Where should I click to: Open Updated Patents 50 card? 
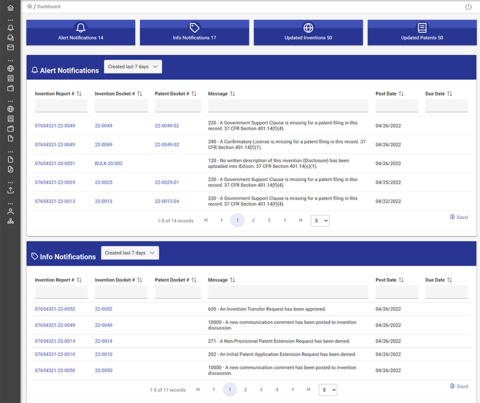(422, 32)
